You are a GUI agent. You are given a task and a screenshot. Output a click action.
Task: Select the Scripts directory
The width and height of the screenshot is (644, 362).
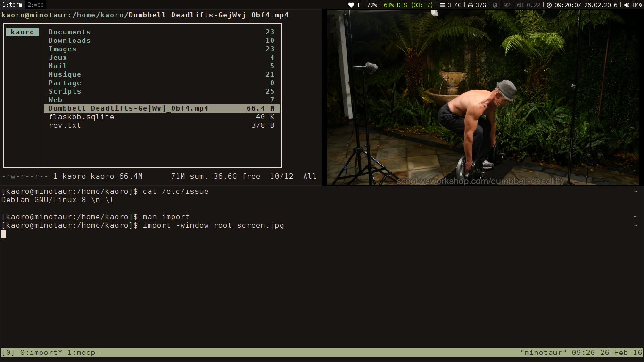click(65, 91)
